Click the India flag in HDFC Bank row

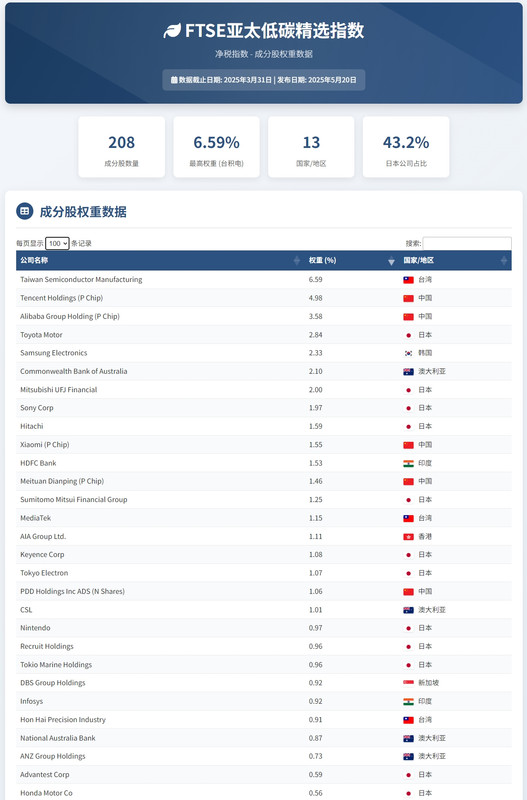click(409, 463)
